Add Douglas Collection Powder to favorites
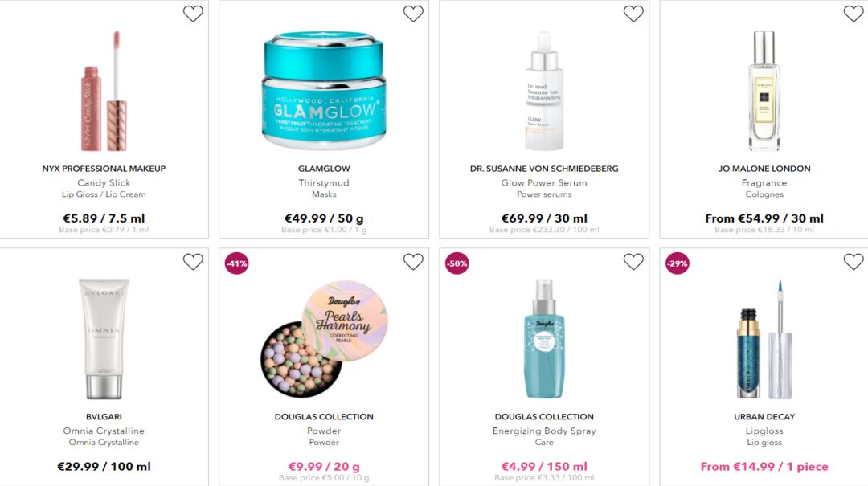The height and width of the screenshot is (486, 868). (x=413, y=262)
